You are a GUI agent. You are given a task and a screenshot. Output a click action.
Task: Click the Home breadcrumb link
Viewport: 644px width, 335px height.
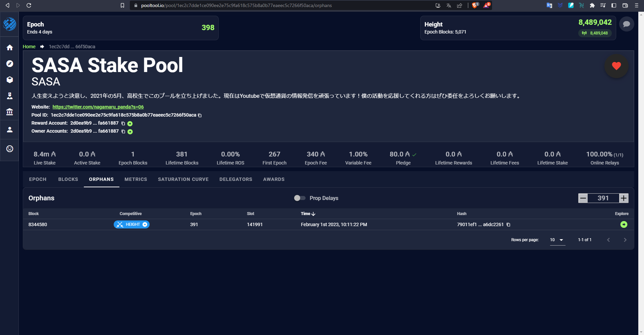(x=29, y=47)
